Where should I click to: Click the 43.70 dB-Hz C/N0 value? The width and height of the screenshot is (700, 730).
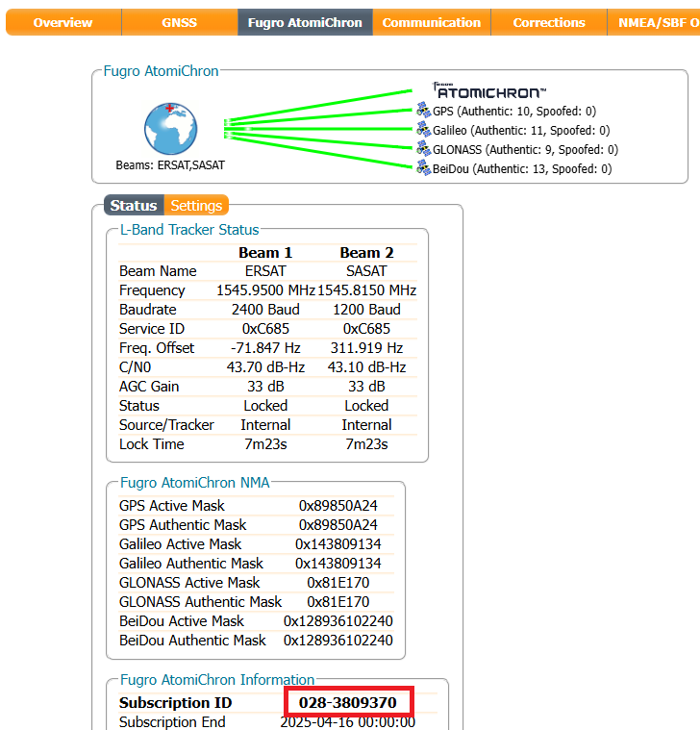coord(265,367)
